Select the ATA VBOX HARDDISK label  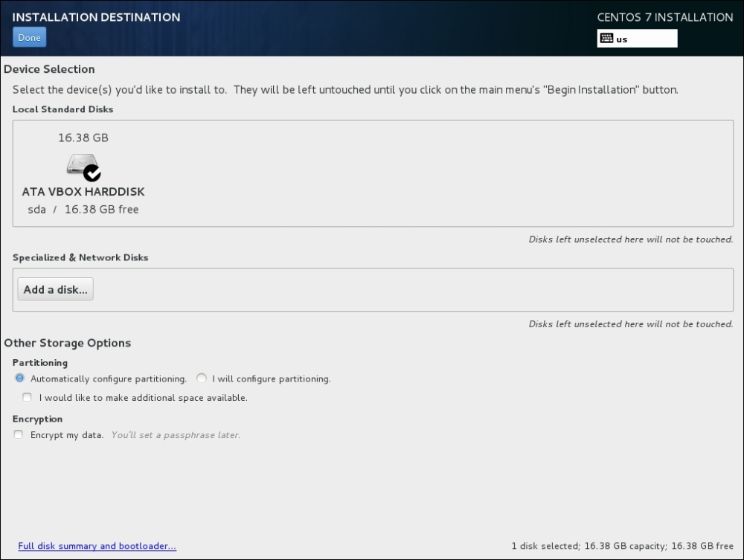[x=83, y=192]
